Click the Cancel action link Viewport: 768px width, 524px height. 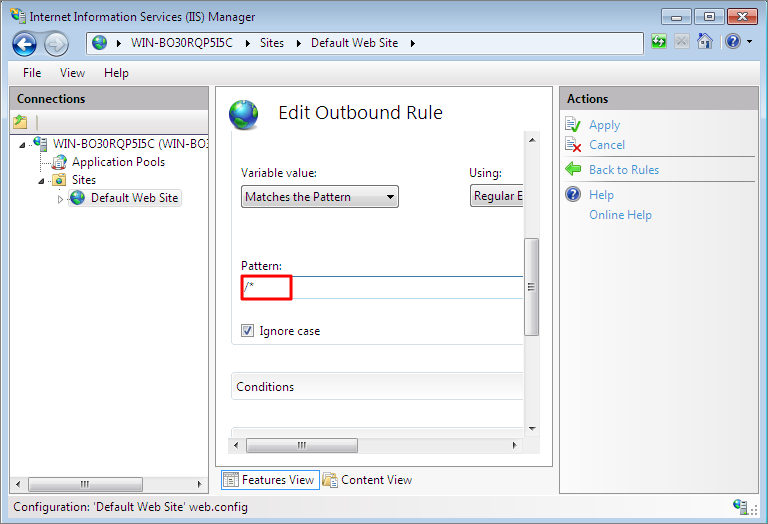(607, 145)
